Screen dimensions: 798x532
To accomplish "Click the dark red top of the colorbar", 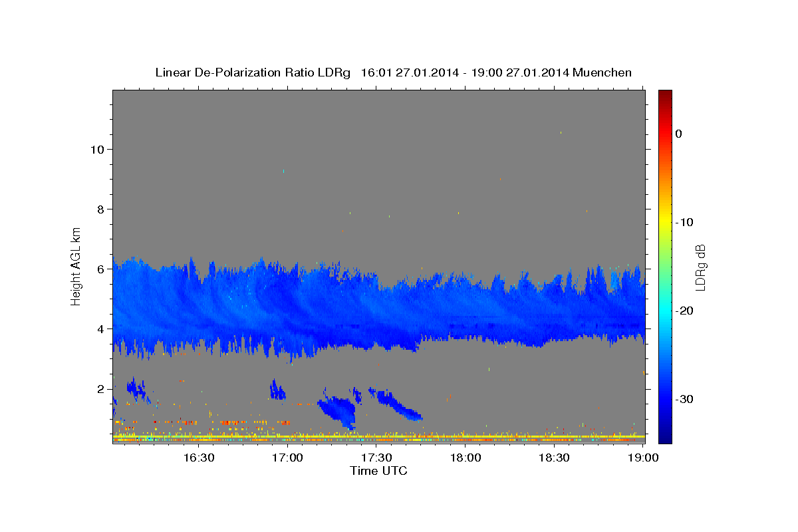I will click(665, 95).
